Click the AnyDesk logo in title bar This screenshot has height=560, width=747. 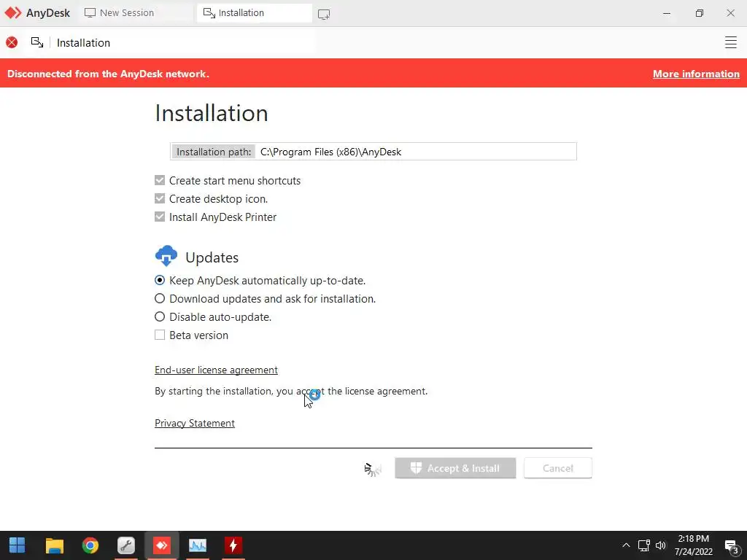13,13
